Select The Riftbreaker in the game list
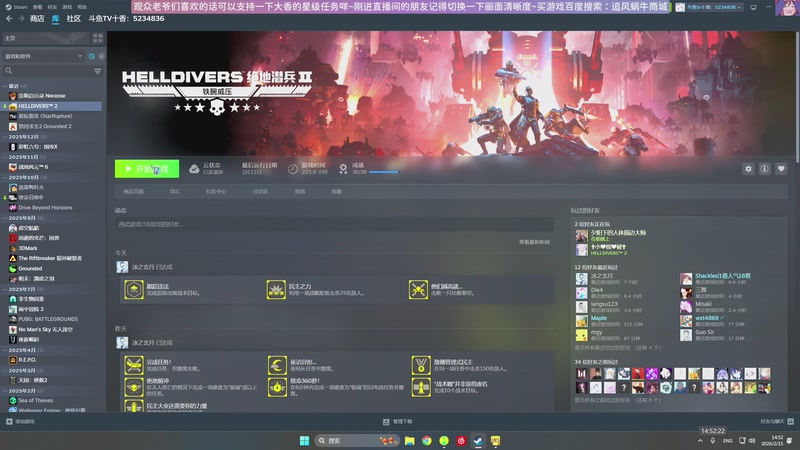This screenshot has width=800, height=450. [x=50, y=259]
